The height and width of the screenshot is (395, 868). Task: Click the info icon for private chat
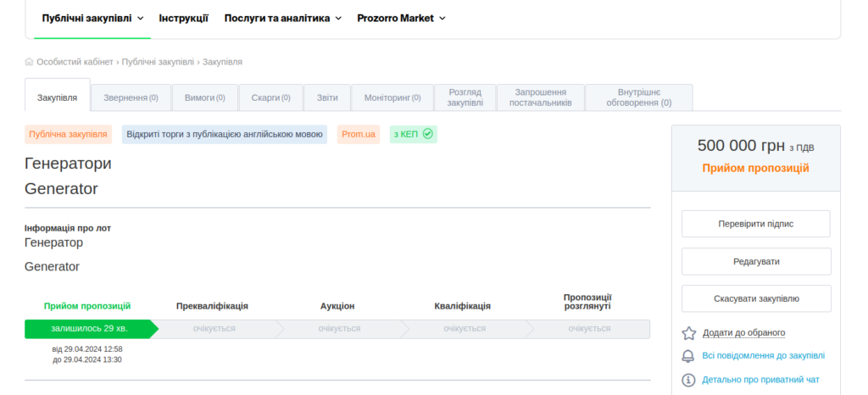tap(688, 380)
